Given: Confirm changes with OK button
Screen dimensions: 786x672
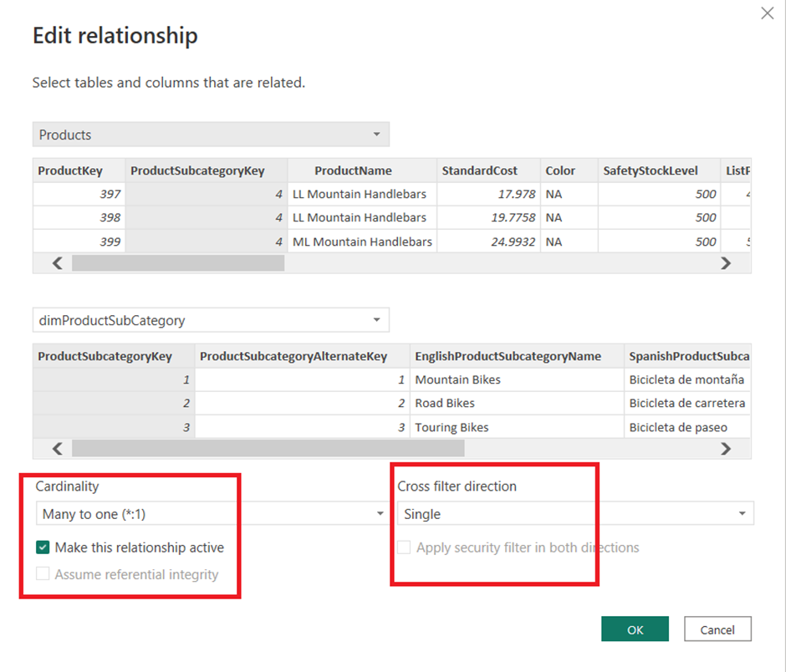Looking at the screenshot, I should [x=635, y=629].
